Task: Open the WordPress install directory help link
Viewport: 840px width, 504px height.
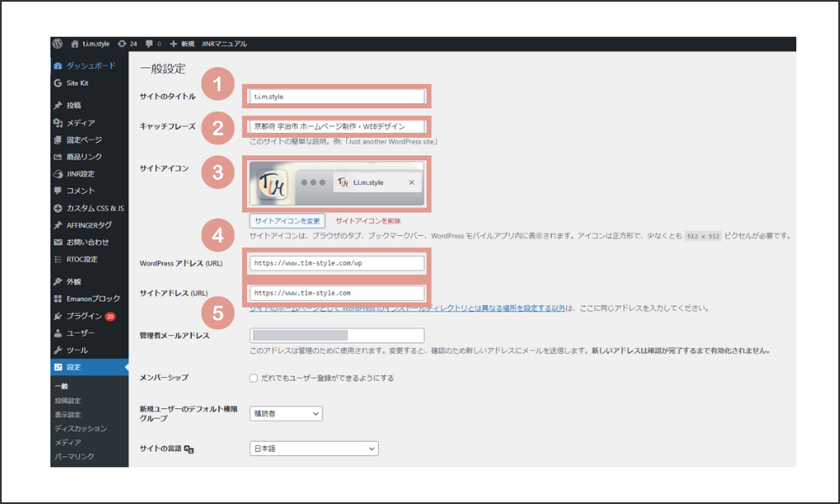Action: [407, 308]
